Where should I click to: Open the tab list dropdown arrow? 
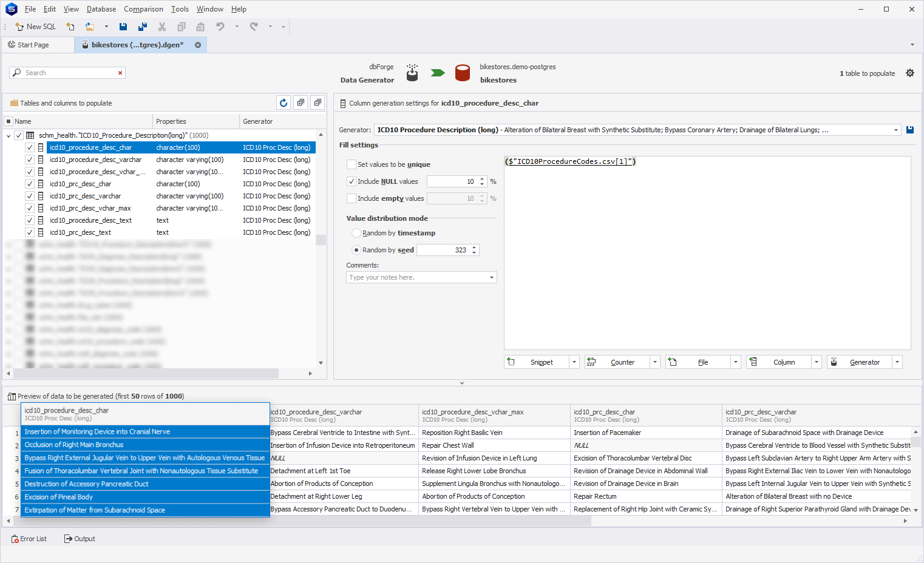pos(912,45)
